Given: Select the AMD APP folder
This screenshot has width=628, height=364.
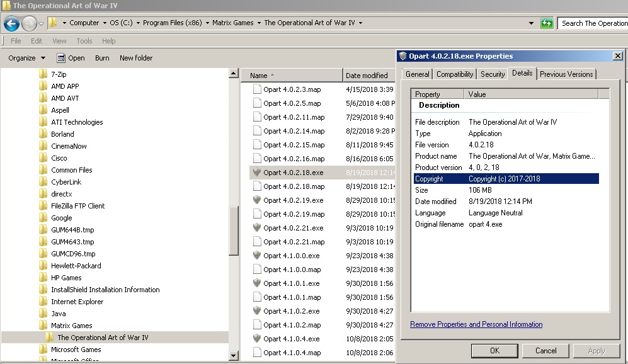Looking at the screenshot, I should [x=65, y=86].
